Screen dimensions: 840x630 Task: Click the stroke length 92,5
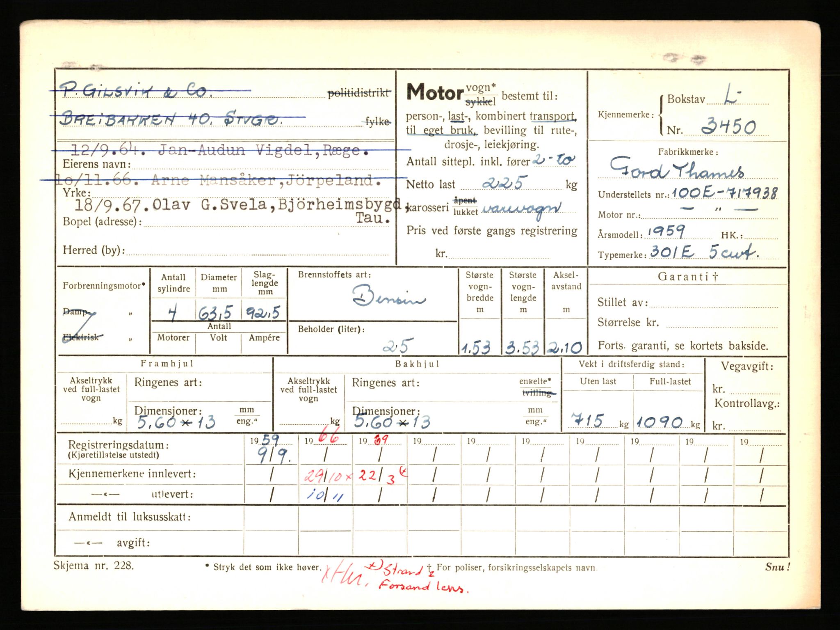pos(263,313)
